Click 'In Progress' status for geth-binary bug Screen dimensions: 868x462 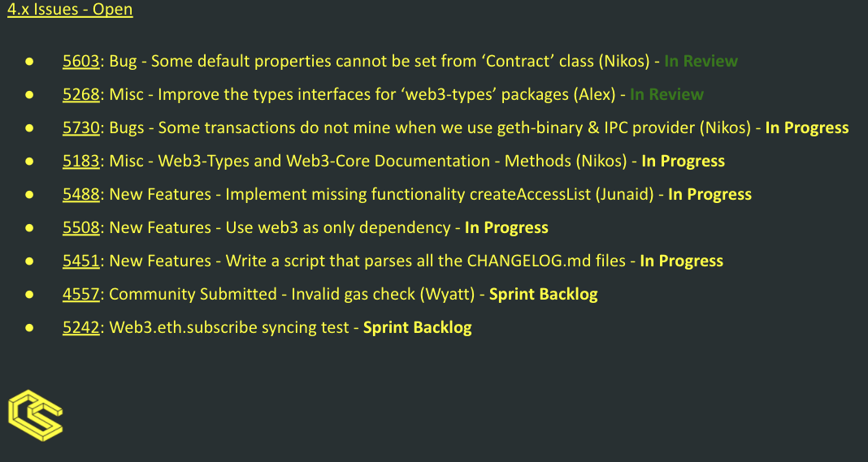806,127
